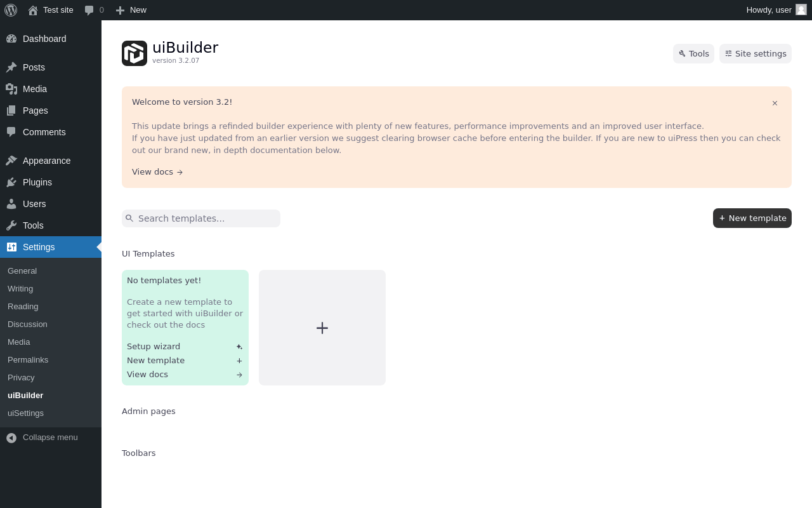Click the Settings sliders icon in the sidebar
The image size is (812, 508).
pos(11,247)
